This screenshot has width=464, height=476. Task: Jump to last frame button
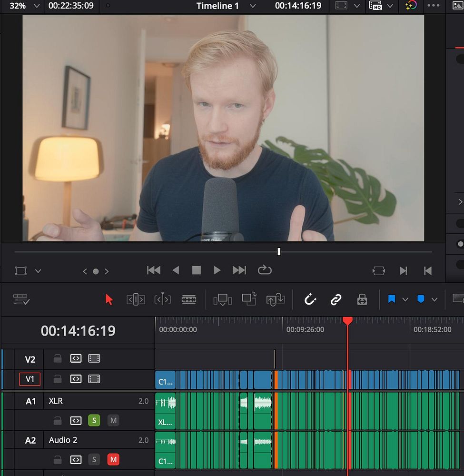[x=239, y=270]
